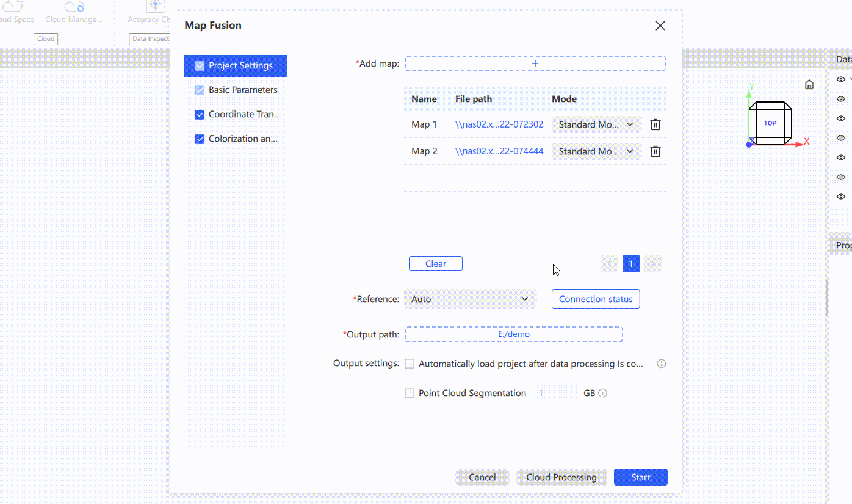Change the output path E:/demo
Viewport: 852px width, 504px height.
tap(514, 334)
